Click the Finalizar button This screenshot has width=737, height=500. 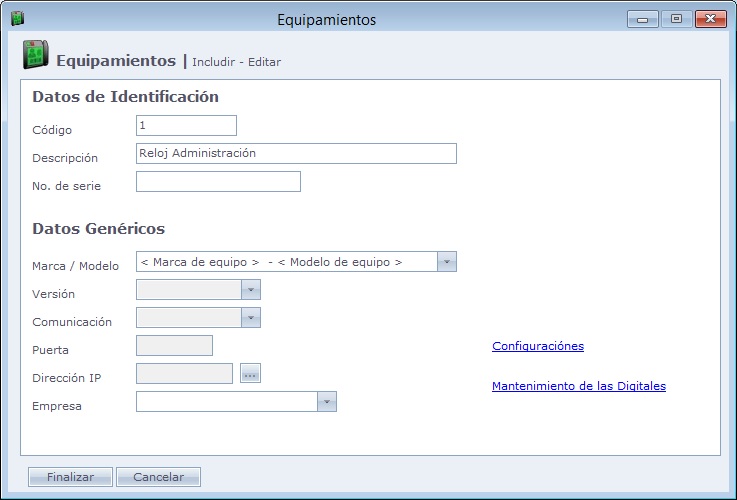pyautogui.click(x=71, y=477)
